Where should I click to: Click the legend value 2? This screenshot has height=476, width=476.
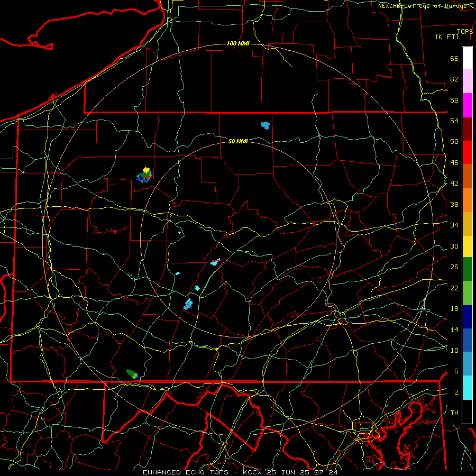pos(456,392)
